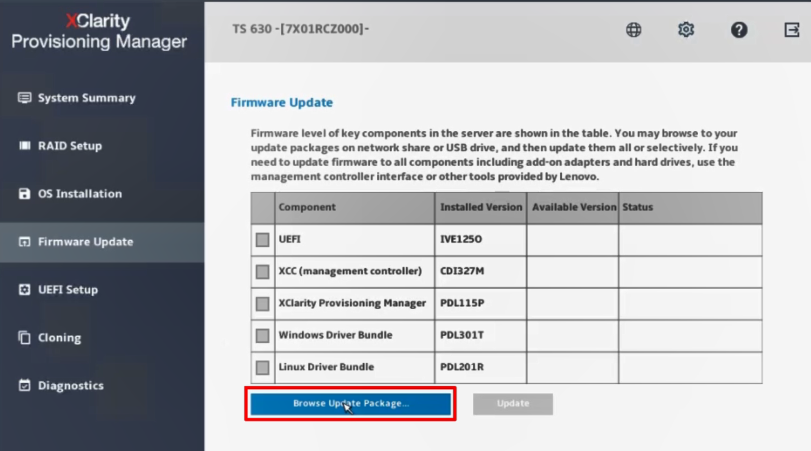
Task: Toggle the Linux Driver Bundle checkbox
Action: 262,368
